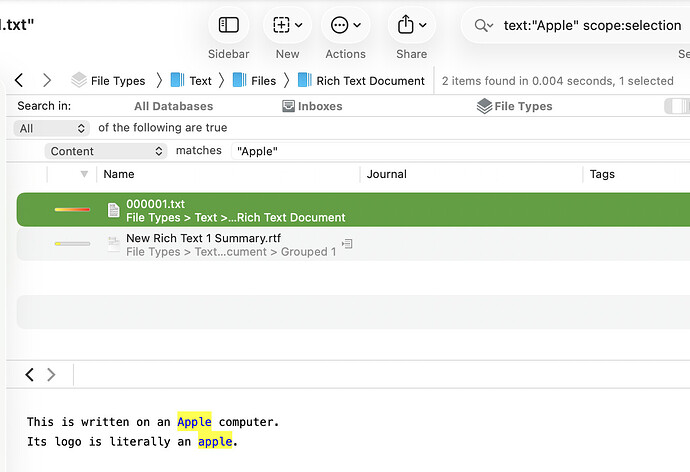The image size is (690, 472).
Task: Open the Content criterion dropdown
Action: (x=105, y=151)
